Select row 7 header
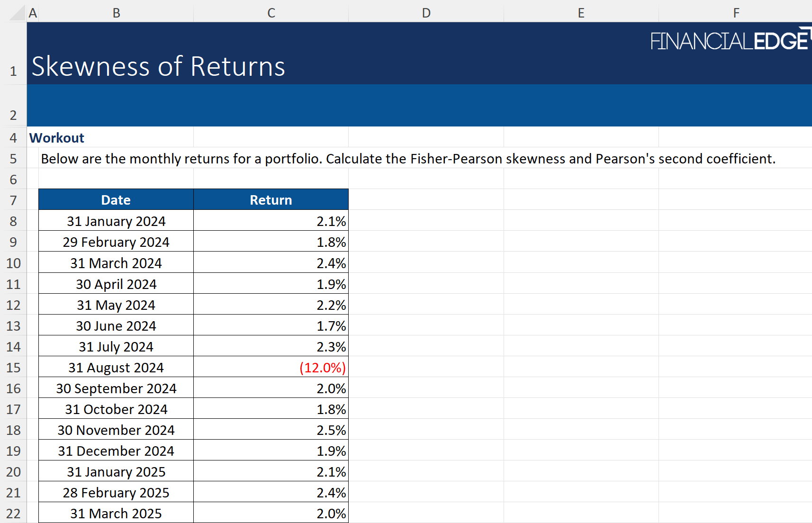The height and width of the screenshot is (523, 812). point(13,200)
